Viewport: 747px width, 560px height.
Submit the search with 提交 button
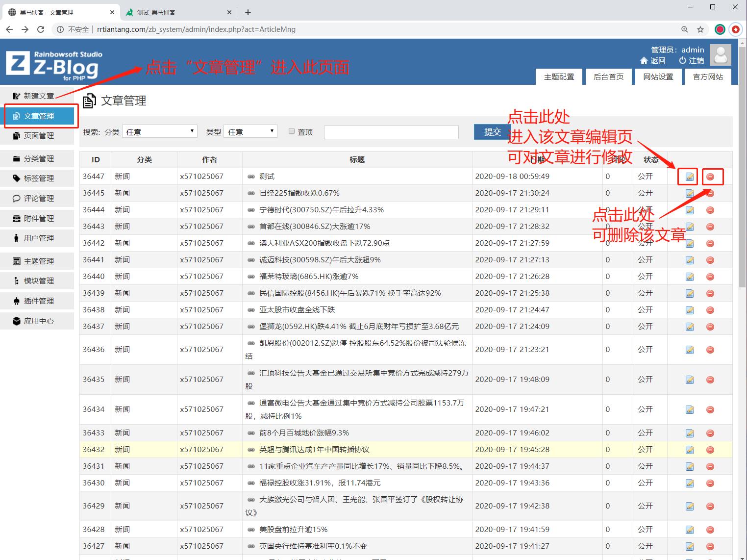pyautogui.click(x=492, y=131)
